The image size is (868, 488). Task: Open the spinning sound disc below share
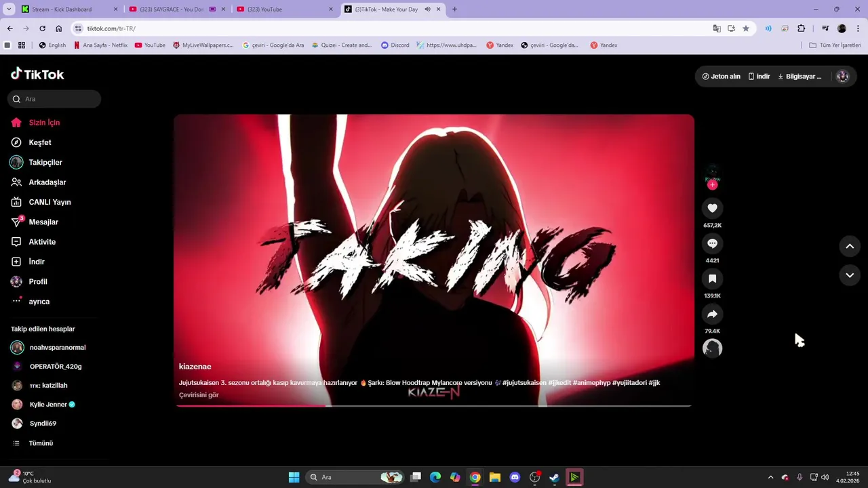coord(712,348)
